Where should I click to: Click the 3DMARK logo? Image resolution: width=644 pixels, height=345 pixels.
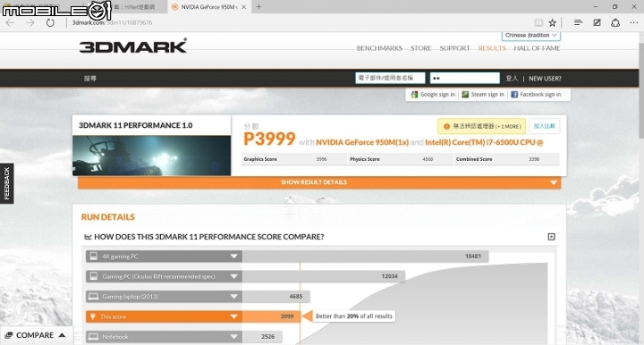(133, 46)
